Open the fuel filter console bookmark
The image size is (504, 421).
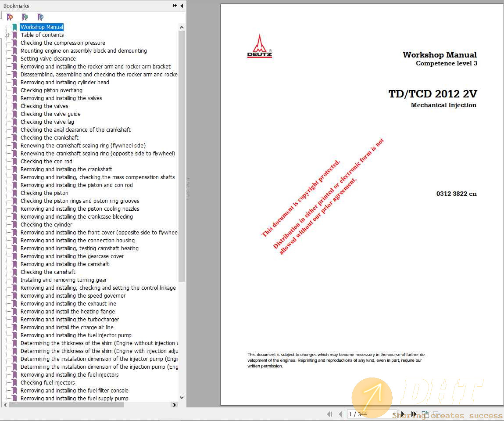[75, 390]
